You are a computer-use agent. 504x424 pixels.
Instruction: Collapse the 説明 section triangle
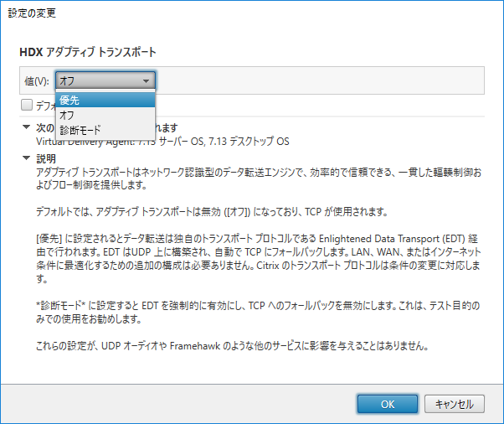click(27, 158)
